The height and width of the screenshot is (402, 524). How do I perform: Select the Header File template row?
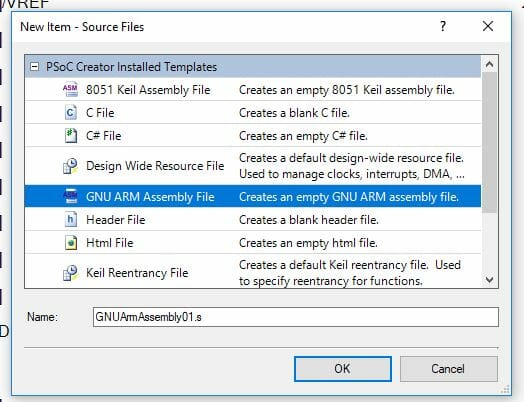(x=253, y=220)
